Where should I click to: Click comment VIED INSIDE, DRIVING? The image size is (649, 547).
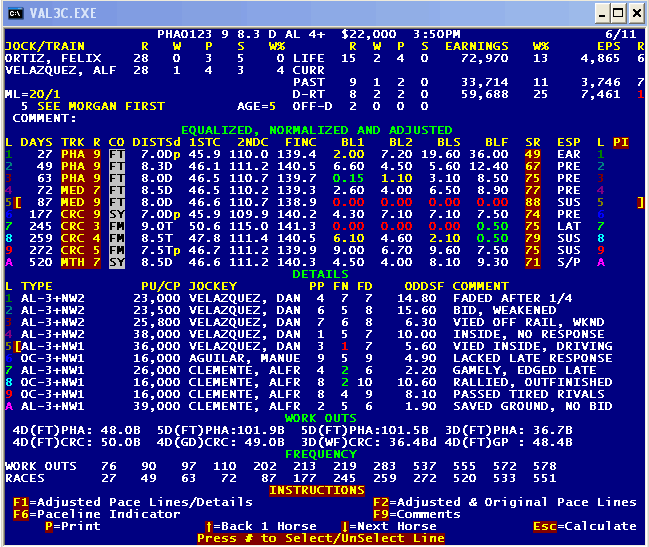pyautogui.click(x=533, y=346)
